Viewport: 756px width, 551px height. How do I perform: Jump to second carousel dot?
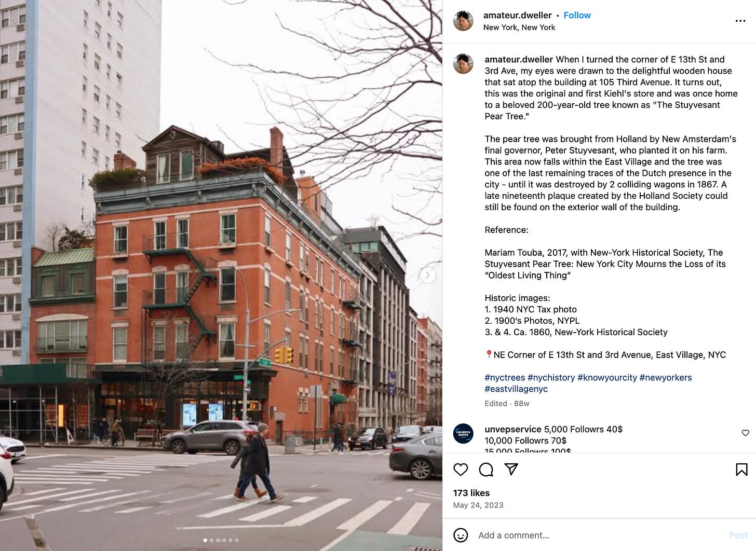(211, 540)
